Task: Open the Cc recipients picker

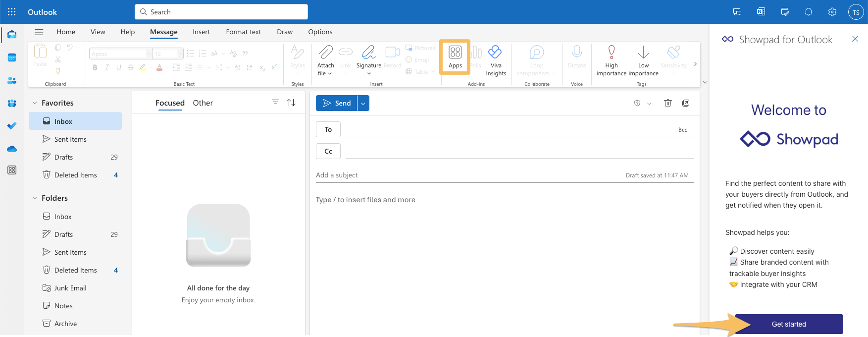Action: 328,151
